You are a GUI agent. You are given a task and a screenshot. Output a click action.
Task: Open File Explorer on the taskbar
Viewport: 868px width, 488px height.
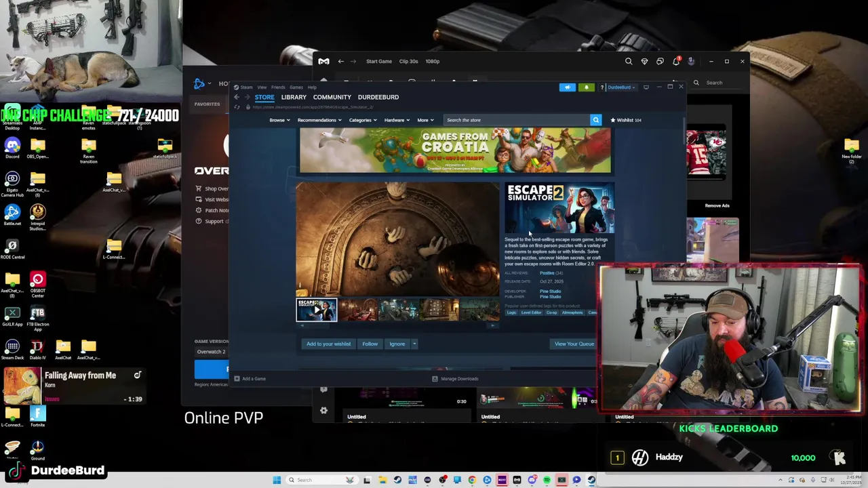tap(382, 480)
